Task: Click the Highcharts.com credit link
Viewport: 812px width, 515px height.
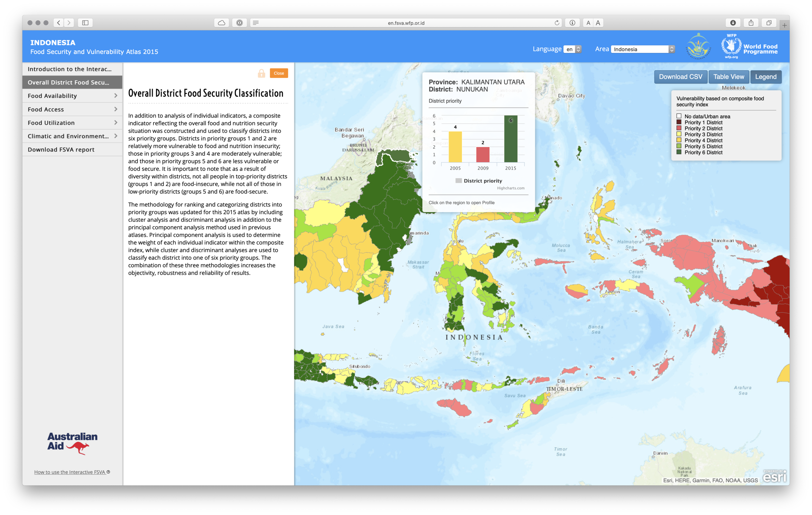Action: [x=511, y=188]
